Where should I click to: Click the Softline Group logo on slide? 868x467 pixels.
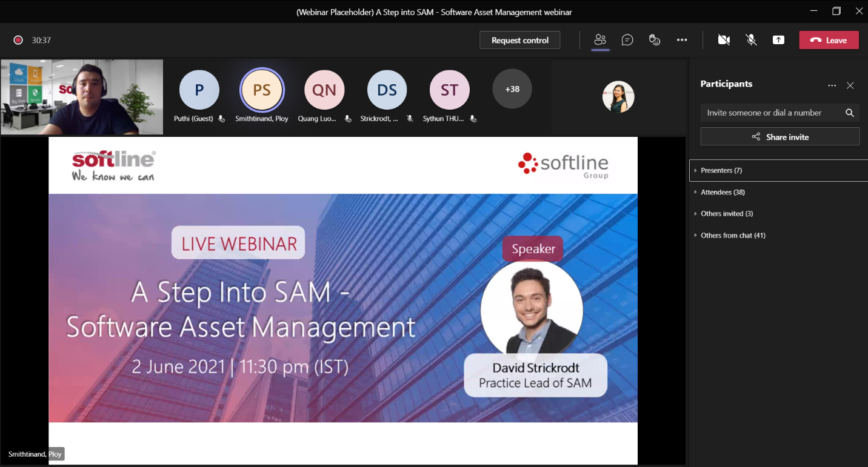coord(563,165)
